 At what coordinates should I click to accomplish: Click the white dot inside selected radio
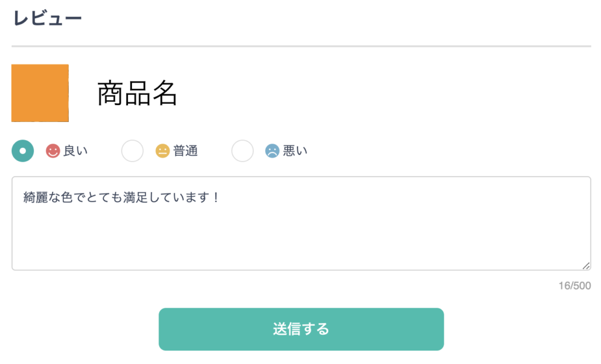tap(23, 151)
